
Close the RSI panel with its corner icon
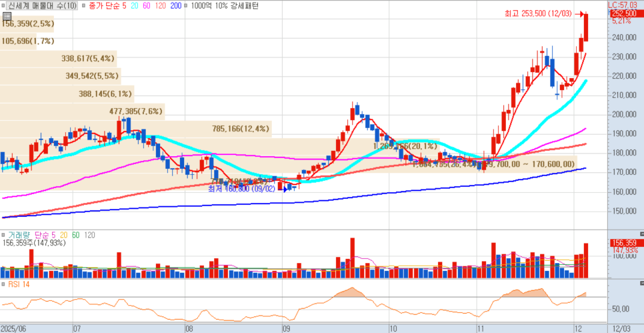click(x=641, y=283)
